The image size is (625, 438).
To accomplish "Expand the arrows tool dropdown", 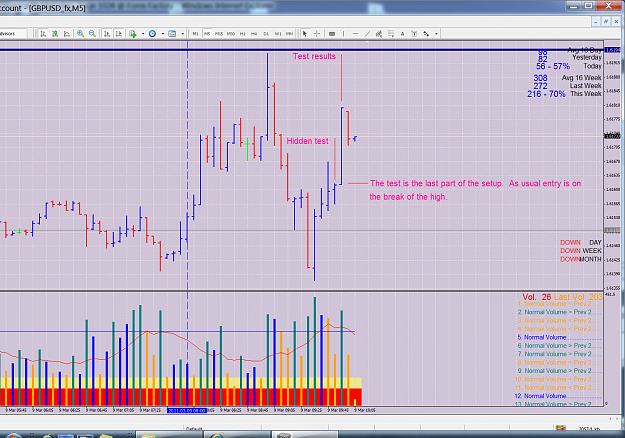I will (436, 34).
